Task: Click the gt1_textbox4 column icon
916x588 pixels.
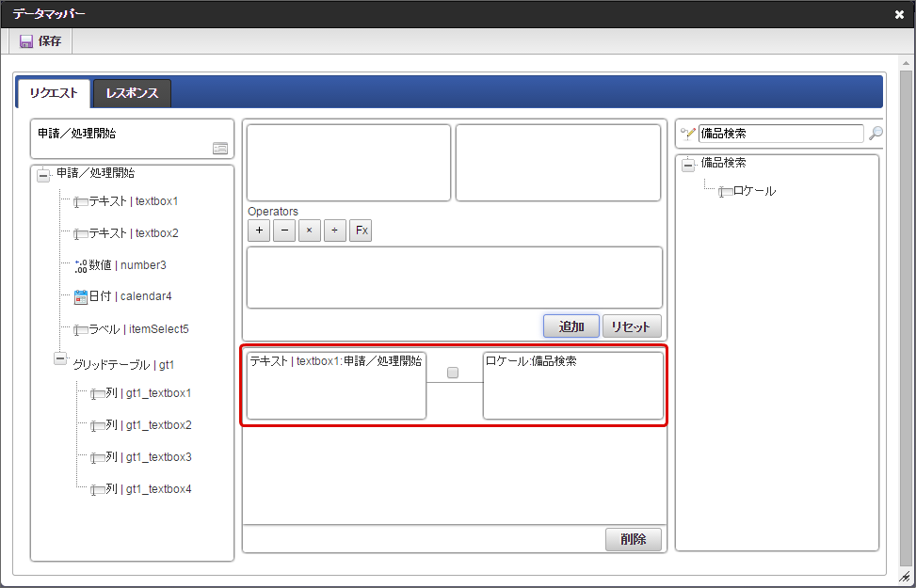Action: pyautogui.click(x=98, y=490)
